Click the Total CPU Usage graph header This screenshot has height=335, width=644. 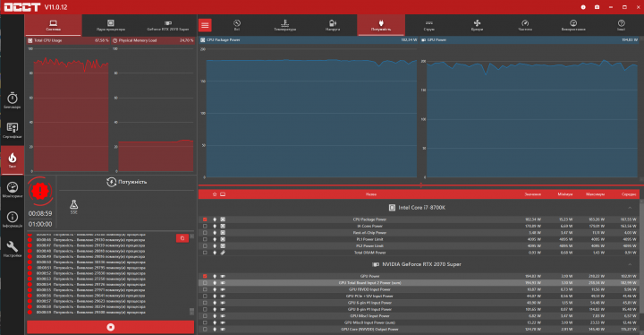coord(68,40)
